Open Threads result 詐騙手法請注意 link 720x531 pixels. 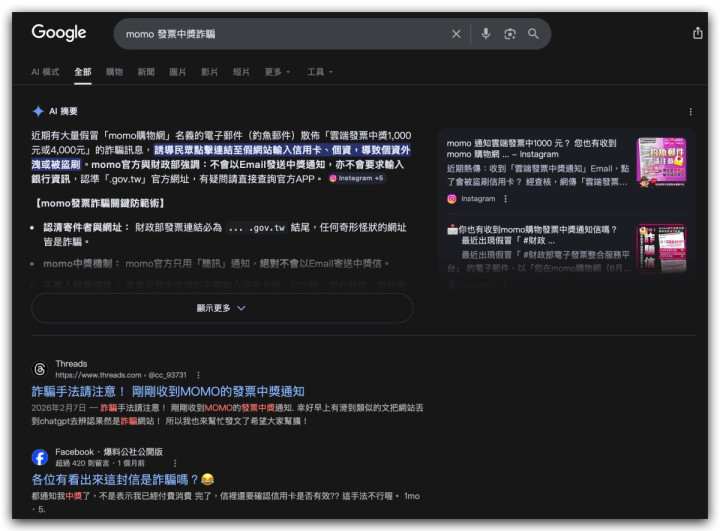pos(168,392)
